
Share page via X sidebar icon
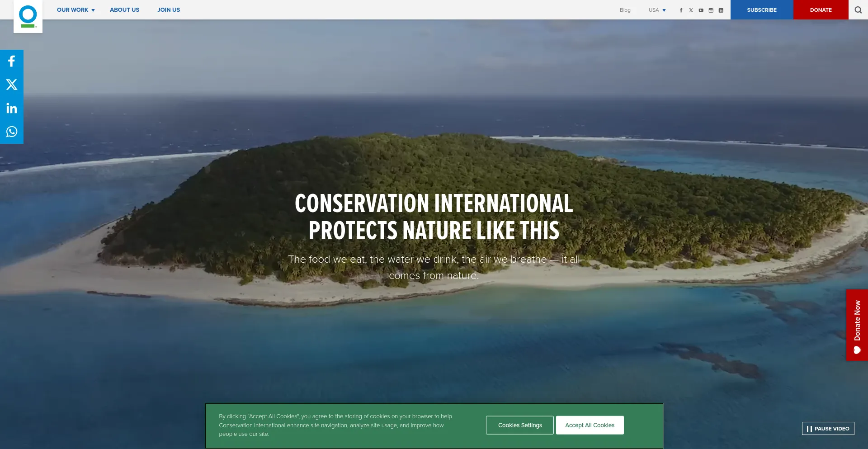click(12, 85)
